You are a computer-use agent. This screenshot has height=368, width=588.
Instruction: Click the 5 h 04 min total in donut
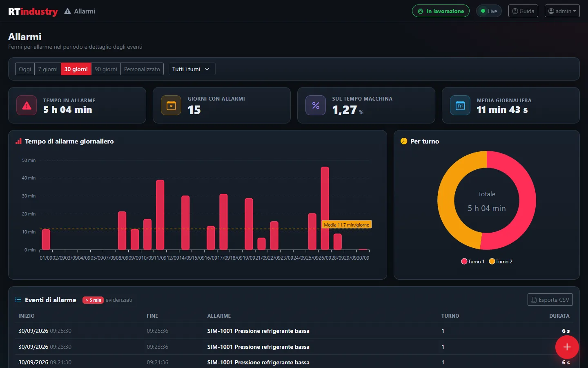[x=487, y=208]
